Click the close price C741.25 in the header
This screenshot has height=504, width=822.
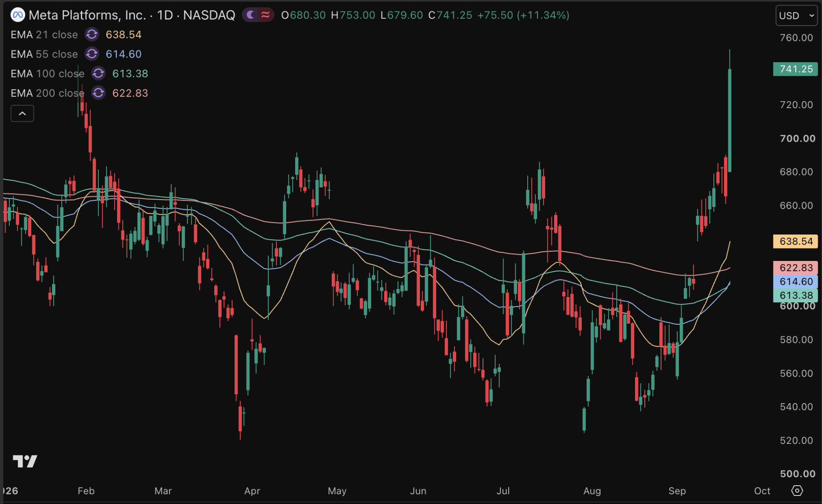[x=450, y=15]
